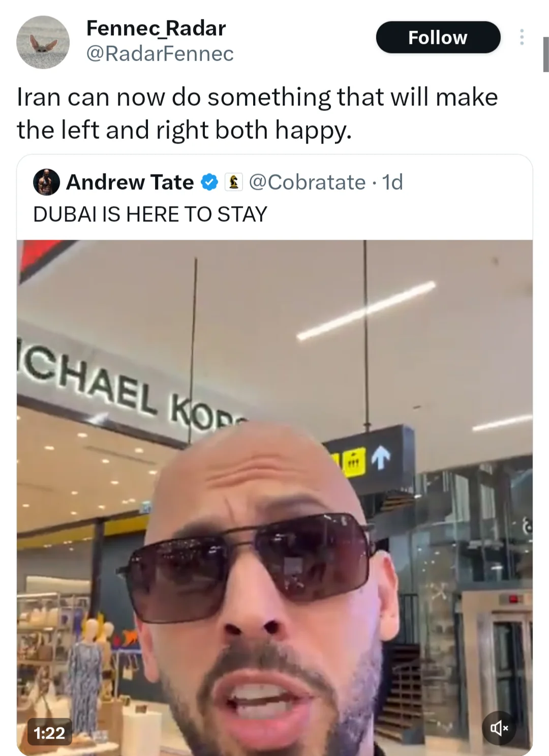This screenshot has width=549, height=756.
Task: Click the page scrollbar thumb
Action: click(545, 54)
